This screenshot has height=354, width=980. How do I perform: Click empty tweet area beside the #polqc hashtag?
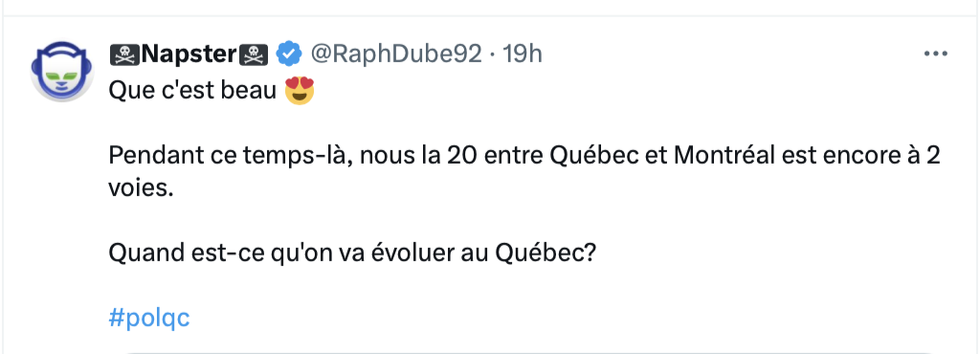pyautogui.click(x=563, y=319)
